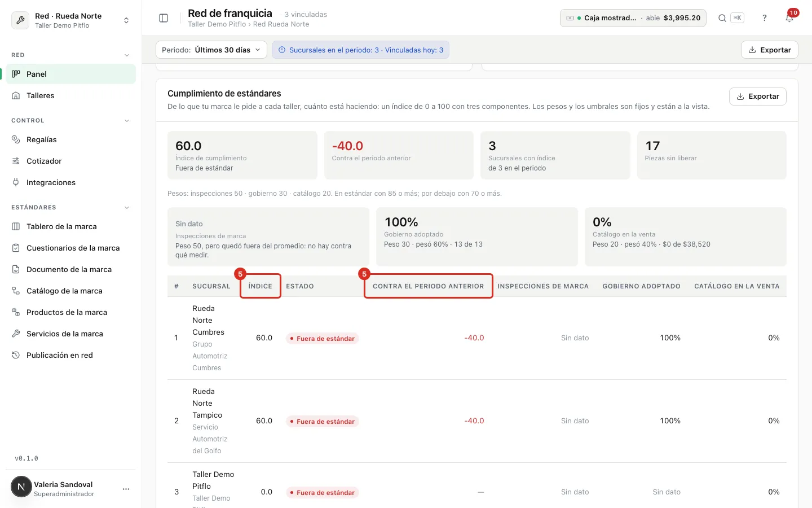Click Fuera de estándar badge in Tampico row

click(x=322, y=422)
